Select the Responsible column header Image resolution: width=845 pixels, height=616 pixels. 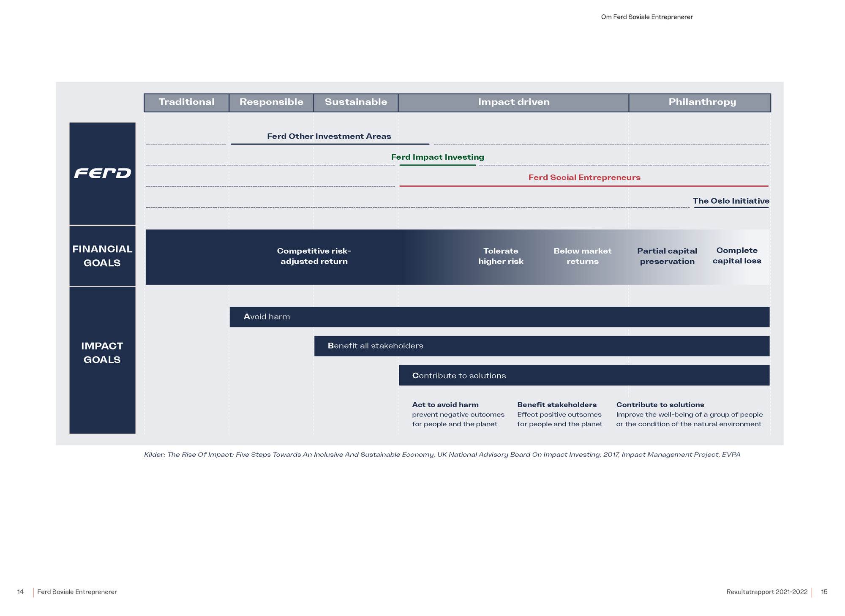click(271, 103)
